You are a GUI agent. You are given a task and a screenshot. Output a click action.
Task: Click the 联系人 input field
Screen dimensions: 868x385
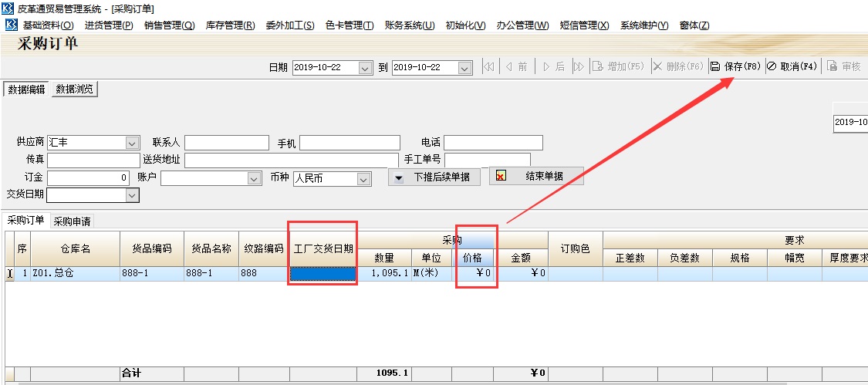click(x=227, y=143)
